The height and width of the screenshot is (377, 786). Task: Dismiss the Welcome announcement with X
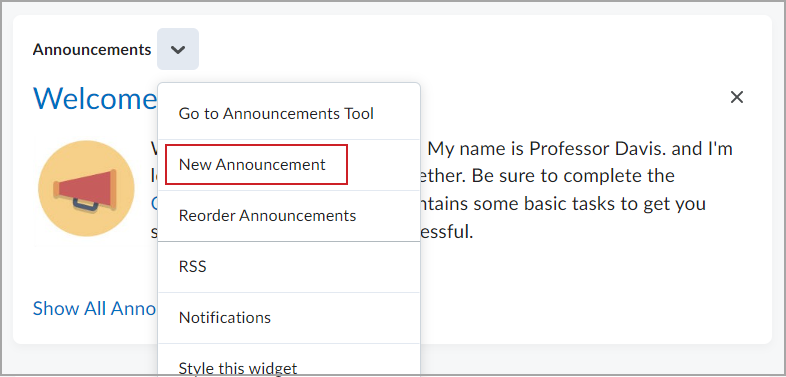[737, 97]
